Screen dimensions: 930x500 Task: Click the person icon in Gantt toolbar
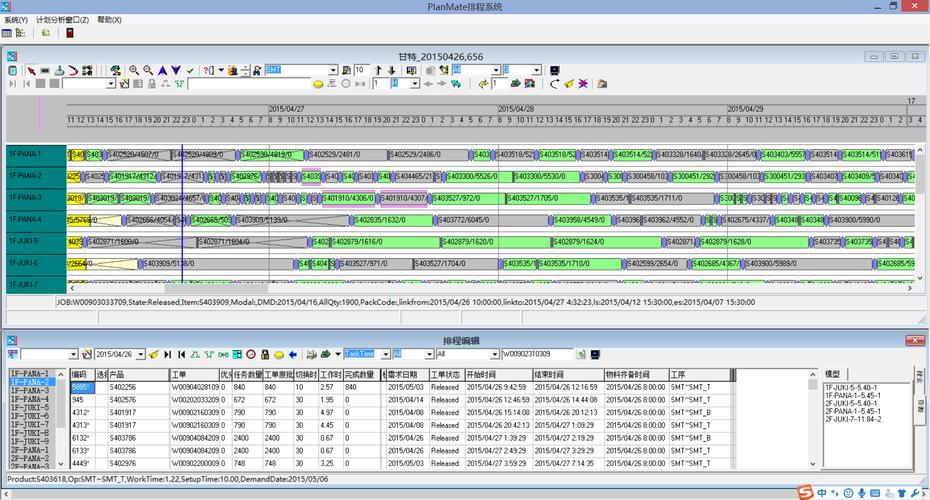pyautogui.click(x=257, y=71)
